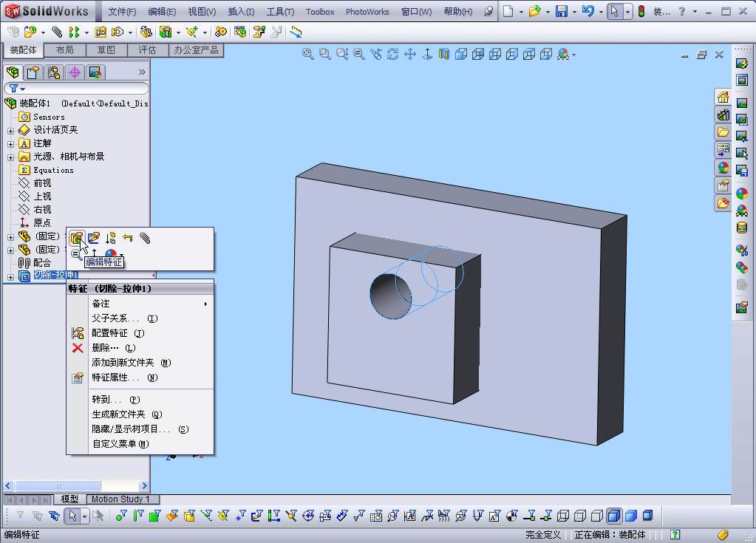Switch to the 布局 tab

point(64,50)
